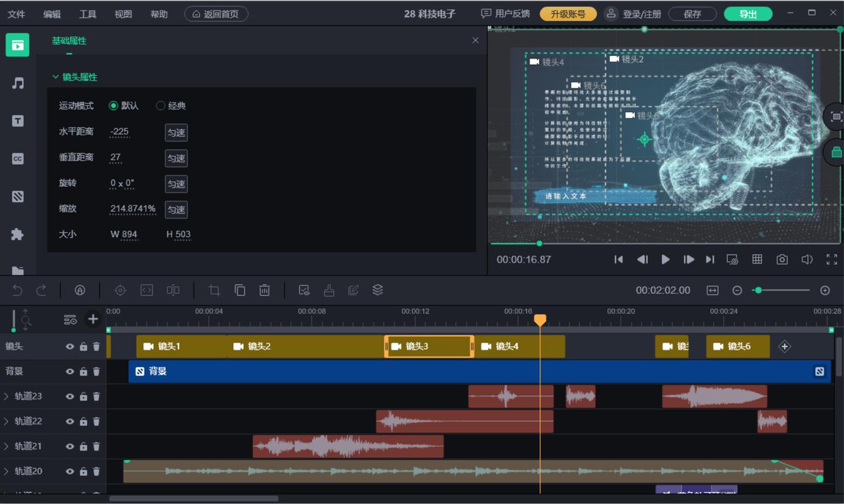Click the crop tool icon
Screen dimensions: 844x504
click(x=214, y=290)
